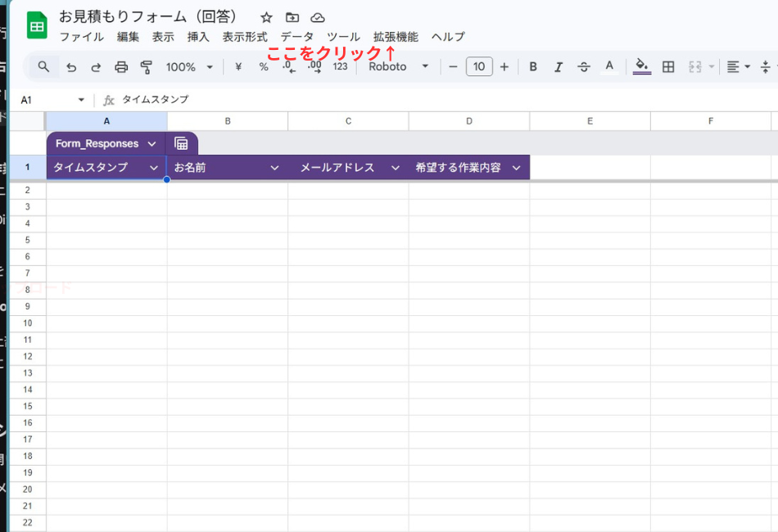Viewport: 778px width, 532px height.
Task: Open the 100% zoom dropdown
Action: tap(189, 67)
